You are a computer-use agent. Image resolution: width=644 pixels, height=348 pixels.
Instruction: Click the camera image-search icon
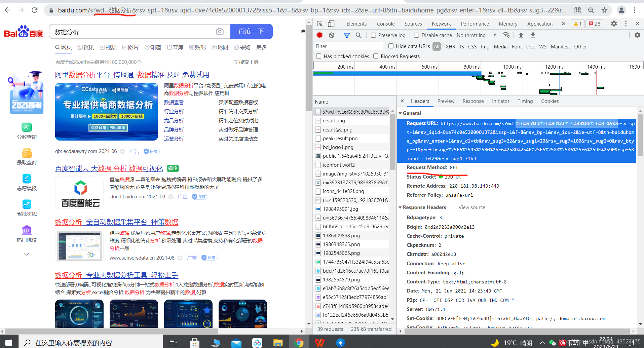(x=220, y=32)
